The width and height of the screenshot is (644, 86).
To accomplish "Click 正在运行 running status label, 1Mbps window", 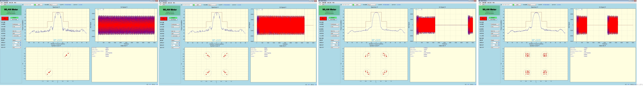I will click(14, 18).
